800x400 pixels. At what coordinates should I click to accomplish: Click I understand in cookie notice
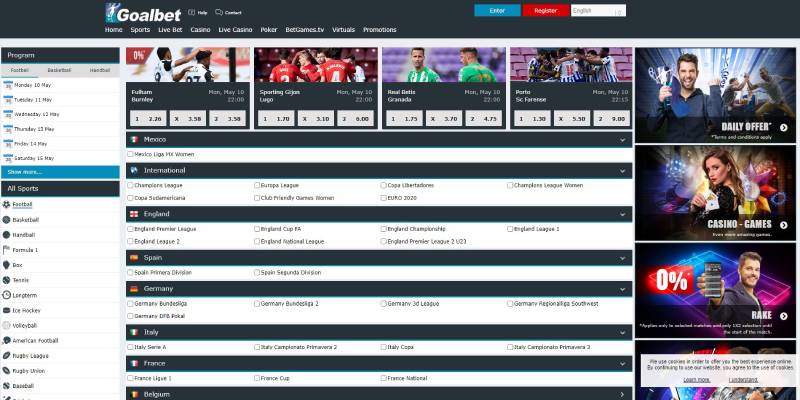743,380
